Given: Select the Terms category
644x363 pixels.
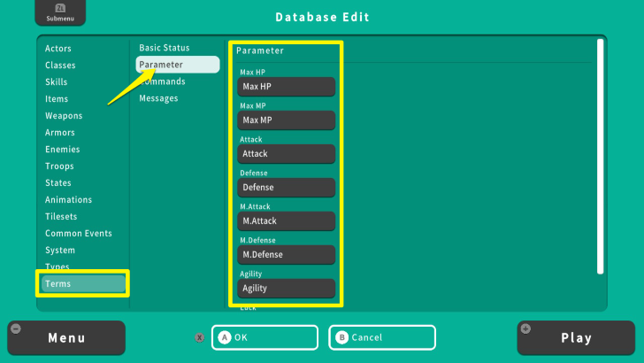Looking at the screenshot, I should (83, 283).
